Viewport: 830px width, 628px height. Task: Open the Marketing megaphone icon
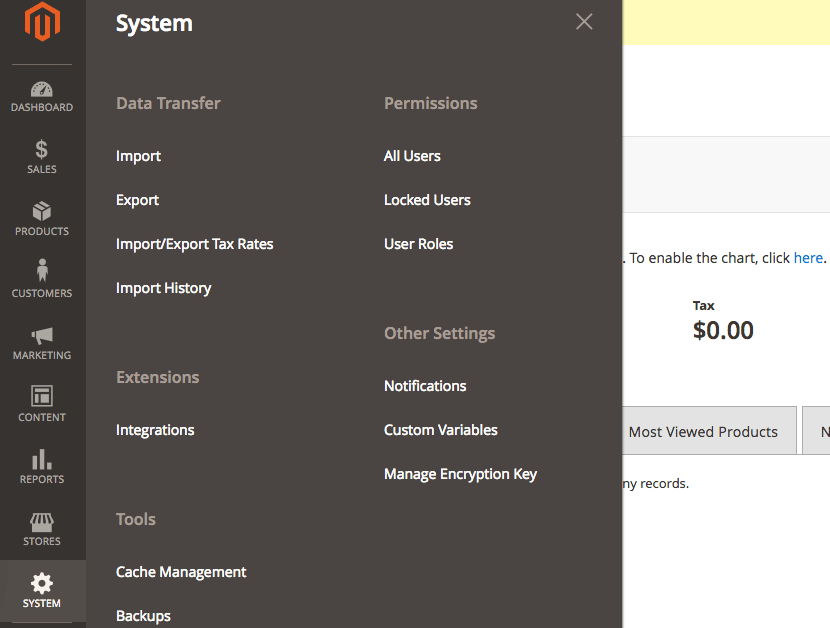click(42, 336)
